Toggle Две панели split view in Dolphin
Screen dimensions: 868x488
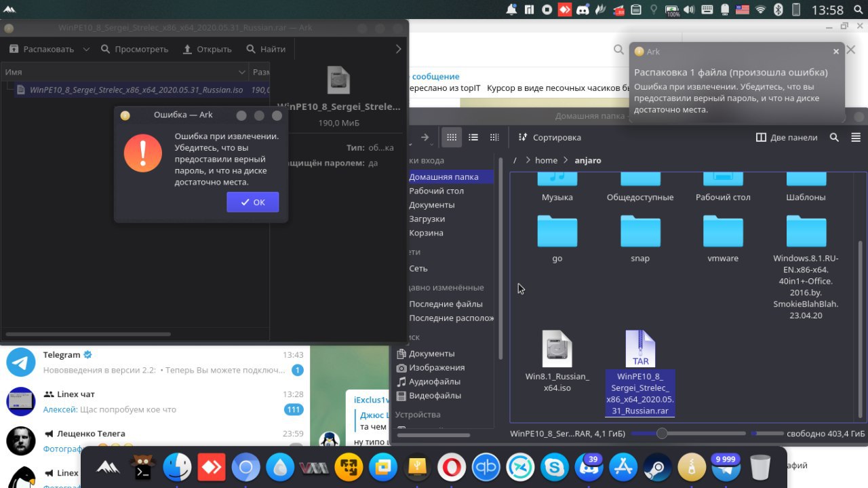pos(787,137)
